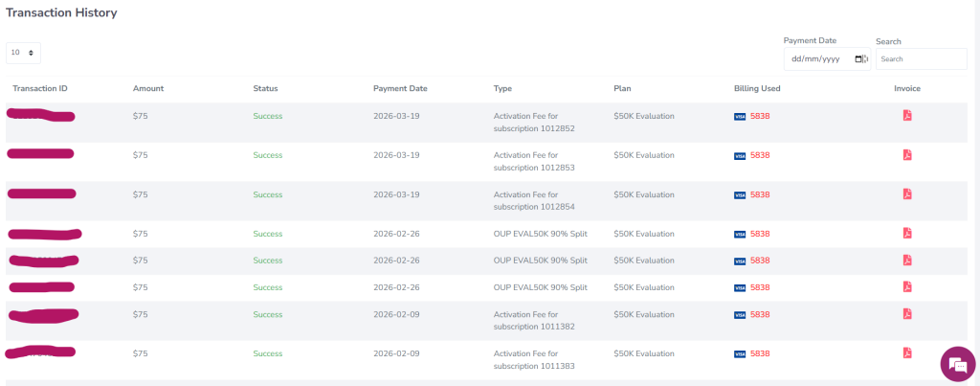
Task: Open the calendar picker in Payment Date field
Action: tap(858, 58)
